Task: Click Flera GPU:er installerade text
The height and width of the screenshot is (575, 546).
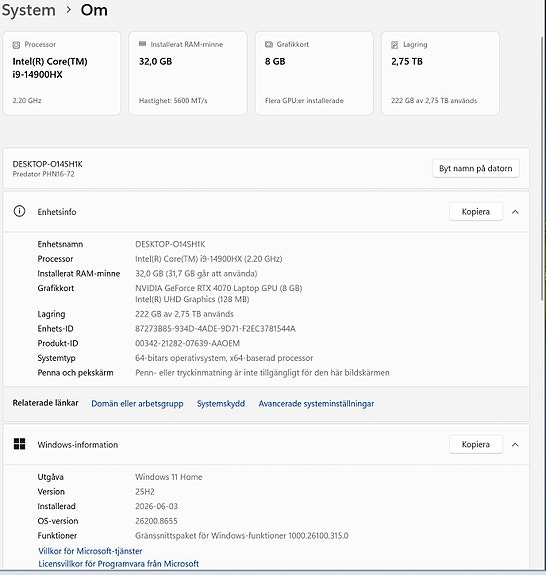Action: 304,100
